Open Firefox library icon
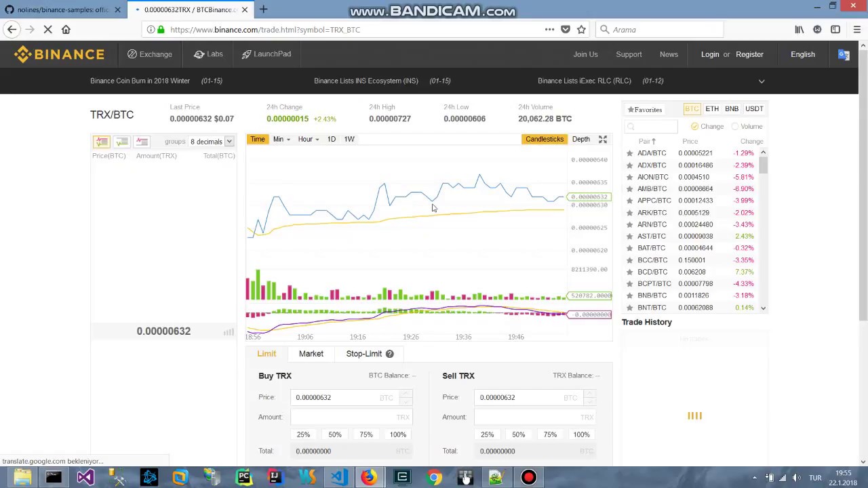 tap(800, 30)
